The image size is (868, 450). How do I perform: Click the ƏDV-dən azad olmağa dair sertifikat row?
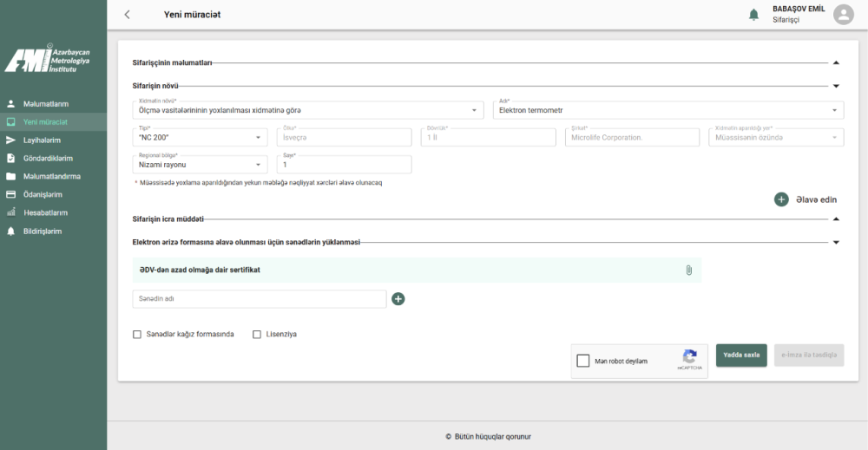417,271
